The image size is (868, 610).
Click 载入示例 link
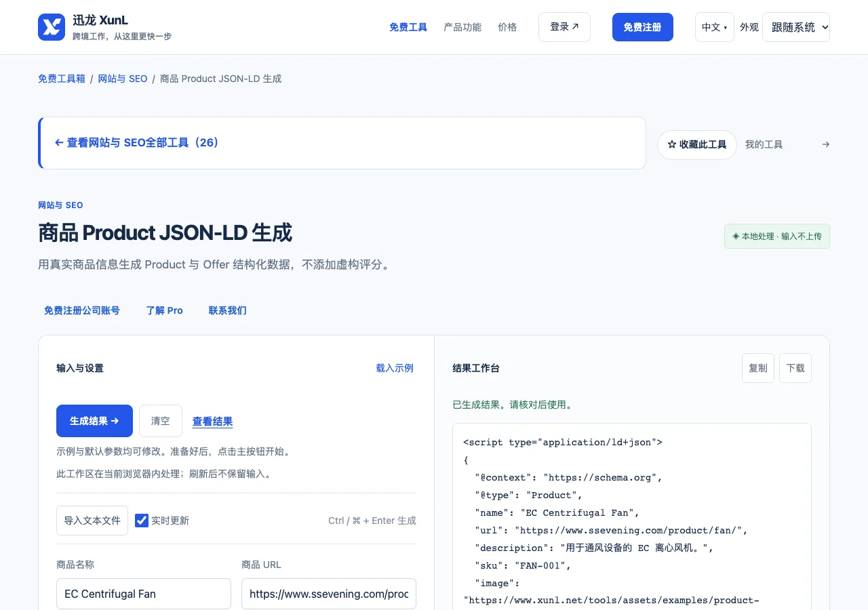(395, 368)
